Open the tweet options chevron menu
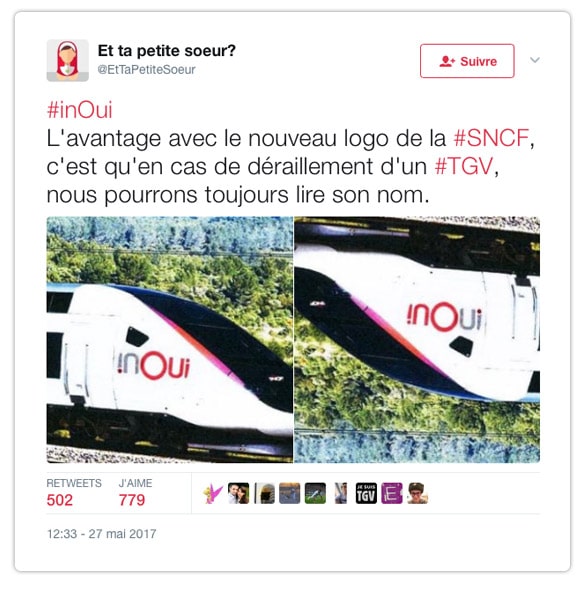This screenshot has height=589, width=583. [535, 60]
